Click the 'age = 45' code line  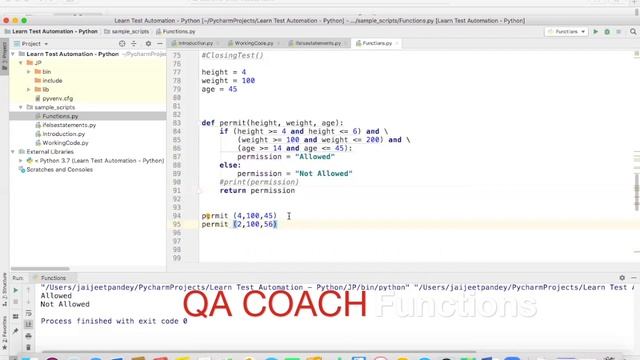tap(219, 89)
